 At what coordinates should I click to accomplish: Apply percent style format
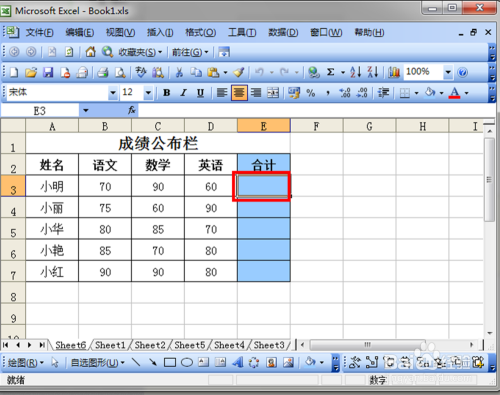(311, 93)
